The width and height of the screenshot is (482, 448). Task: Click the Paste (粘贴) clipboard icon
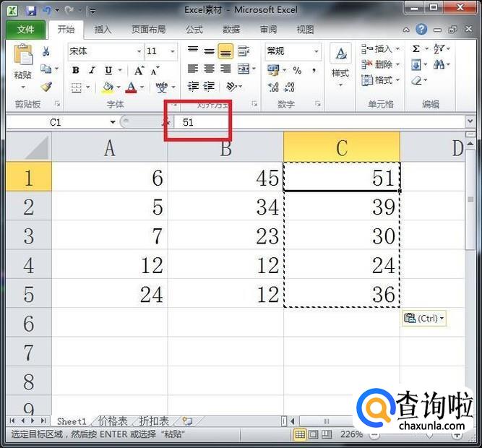pos(23,57)
